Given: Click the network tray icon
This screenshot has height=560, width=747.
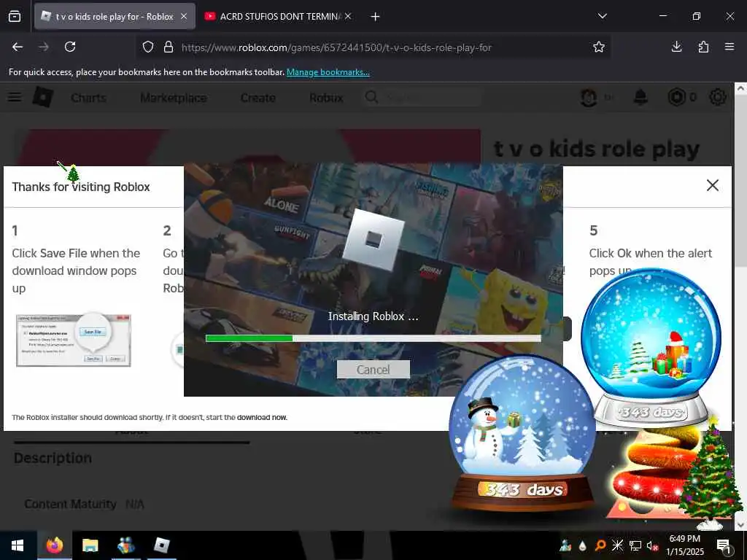Looking at the screenshot, I should tap(635, 545).
